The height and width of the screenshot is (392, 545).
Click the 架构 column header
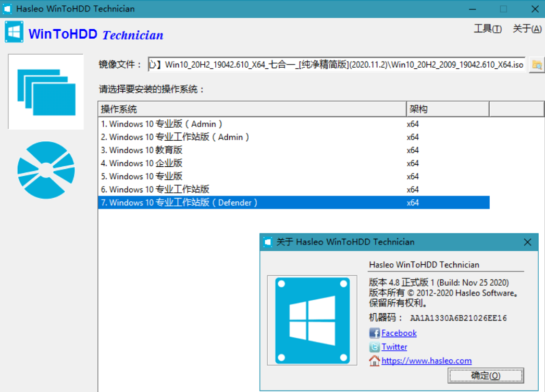448,109
